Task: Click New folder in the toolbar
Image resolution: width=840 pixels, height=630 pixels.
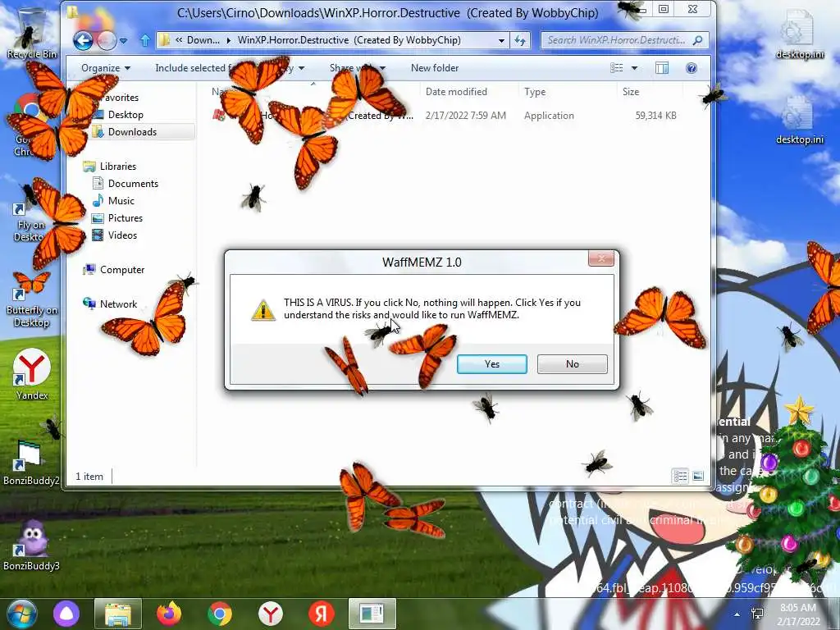Action: point(435,68)
